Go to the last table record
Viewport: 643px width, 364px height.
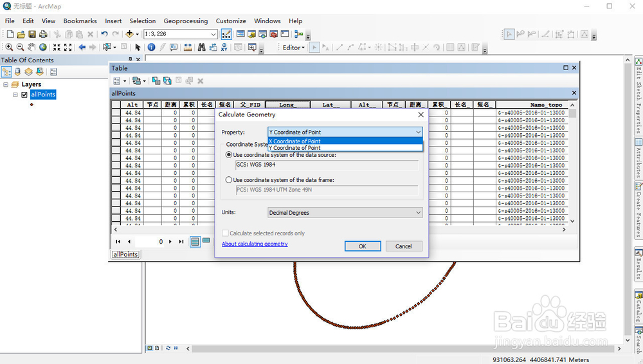point(181,242)
